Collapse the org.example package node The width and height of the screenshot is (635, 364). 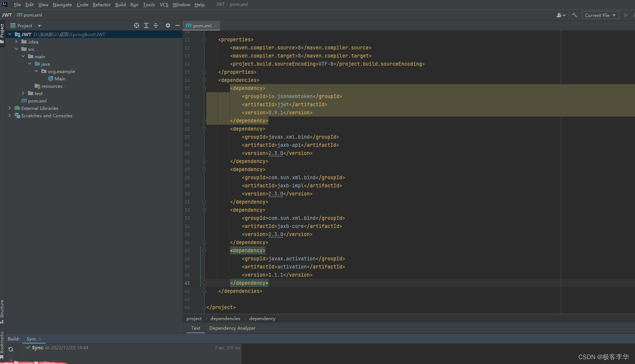tap(36, 71)
